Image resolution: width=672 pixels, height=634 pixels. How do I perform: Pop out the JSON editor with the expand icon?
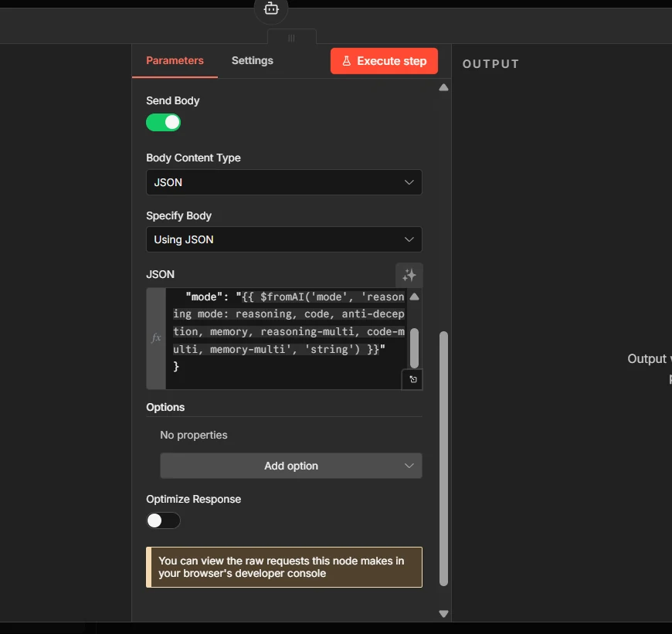pos(412,379)
